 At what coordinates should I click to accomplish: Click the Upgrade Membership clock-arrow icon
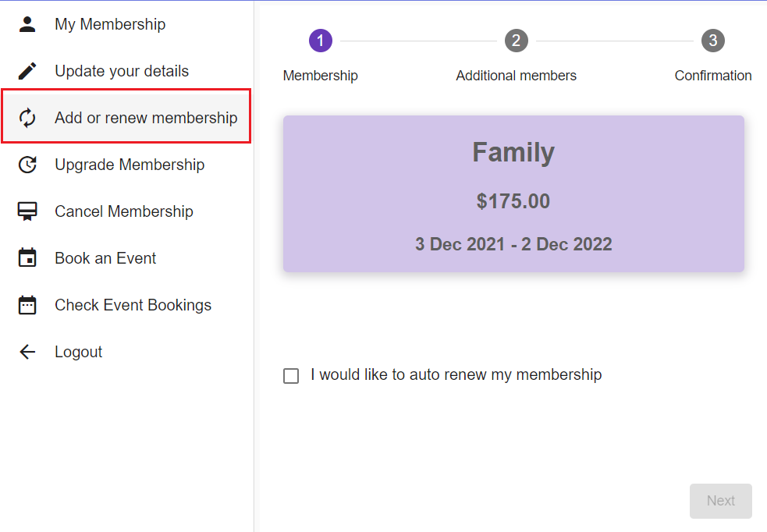[27, 165]
